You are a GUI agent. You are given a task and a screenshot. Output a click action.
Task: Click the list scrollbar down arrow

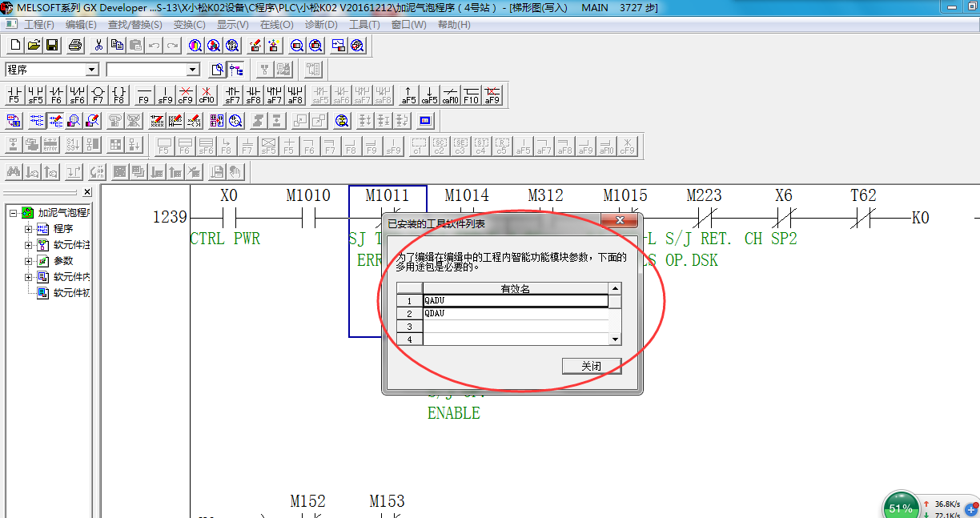pos(615,339)
